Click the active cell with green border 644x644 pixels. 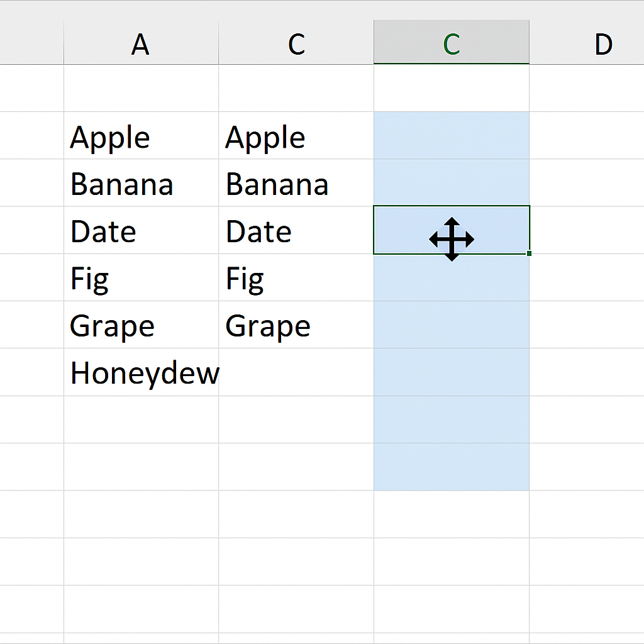[452, 230]
